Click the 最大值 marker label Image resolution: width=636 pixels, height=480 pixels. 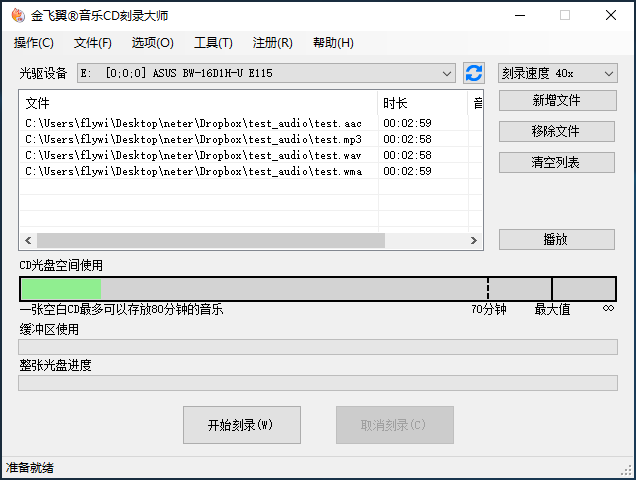tap(552, 310)
